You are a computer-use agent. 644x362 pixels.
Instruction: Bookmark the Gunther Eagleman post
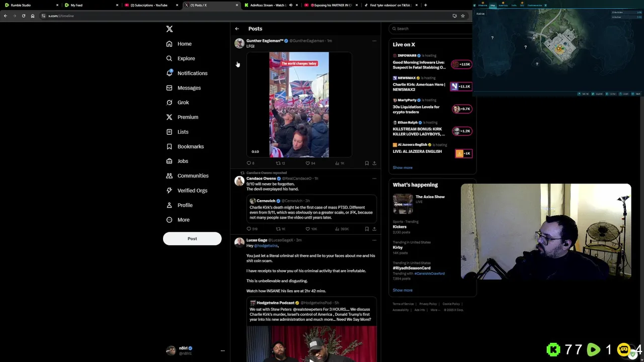[x=367, y=163]
